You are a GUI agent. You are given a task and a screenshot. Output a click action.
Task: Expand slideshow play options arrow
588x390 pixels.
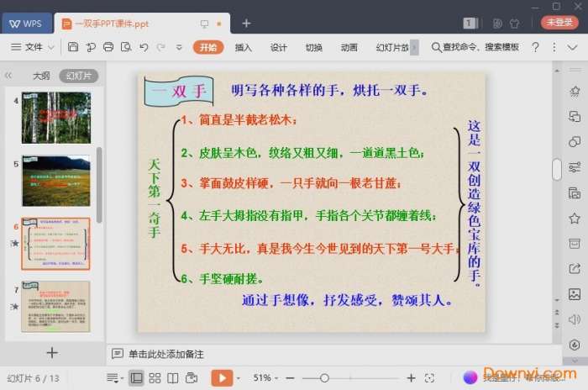(x=239, y=378)
